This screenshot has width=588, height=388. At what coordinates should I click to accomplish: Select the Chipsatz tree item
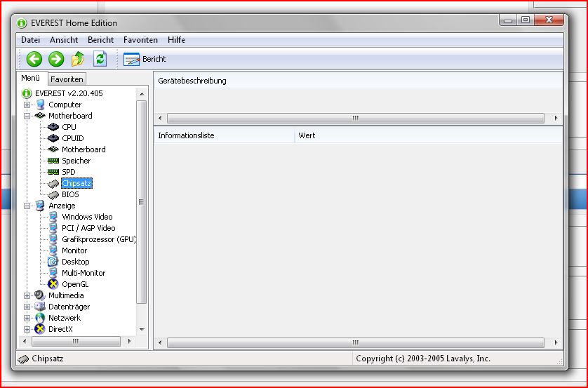pyautogui.click(x=76, y=183)
